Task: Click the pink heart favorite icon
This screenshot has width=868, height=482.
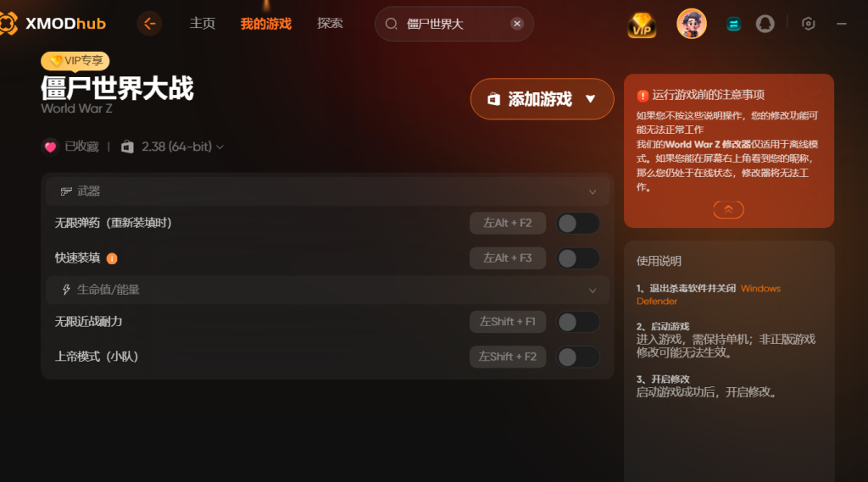Action: [50, 147]
